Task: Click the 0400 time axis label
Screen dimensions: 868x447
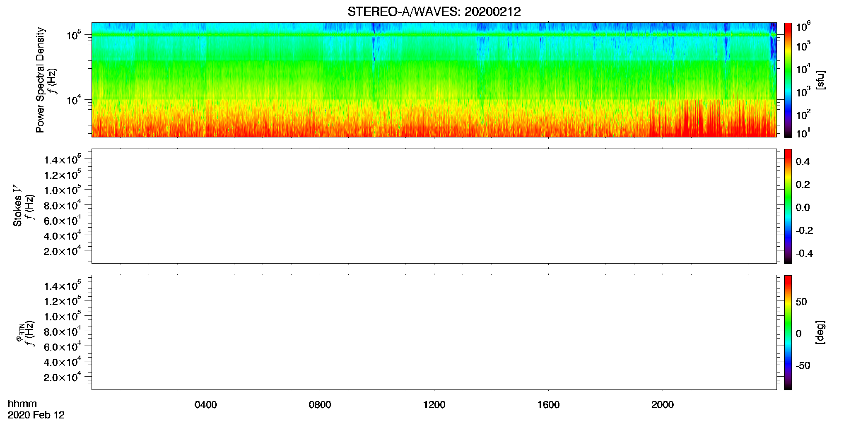Action: point(206,405)
